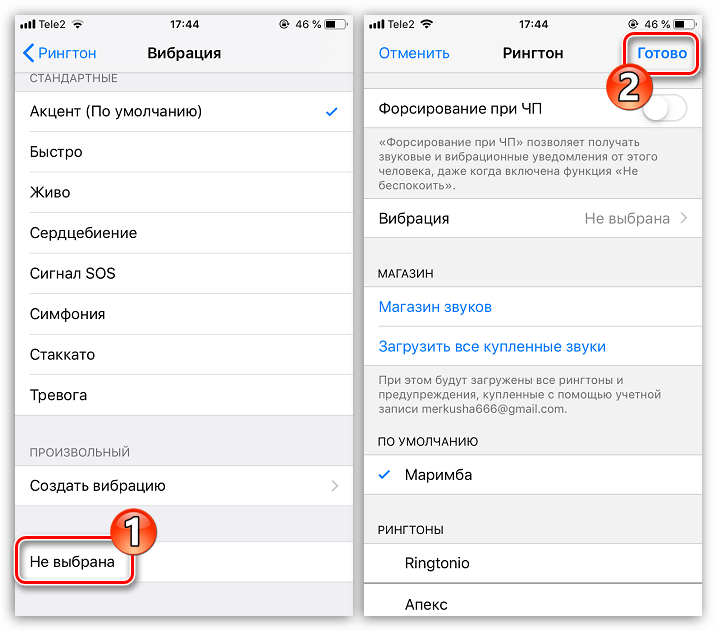The height and width of the screenshot is (631, 717).
Task: Open the Магазин звуков link
Action: [x=435, y=307]
